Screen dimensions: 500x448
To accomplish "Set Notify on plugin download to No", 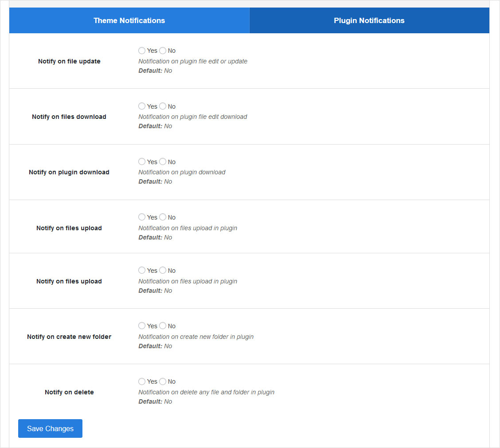I will tap(163, 161).
